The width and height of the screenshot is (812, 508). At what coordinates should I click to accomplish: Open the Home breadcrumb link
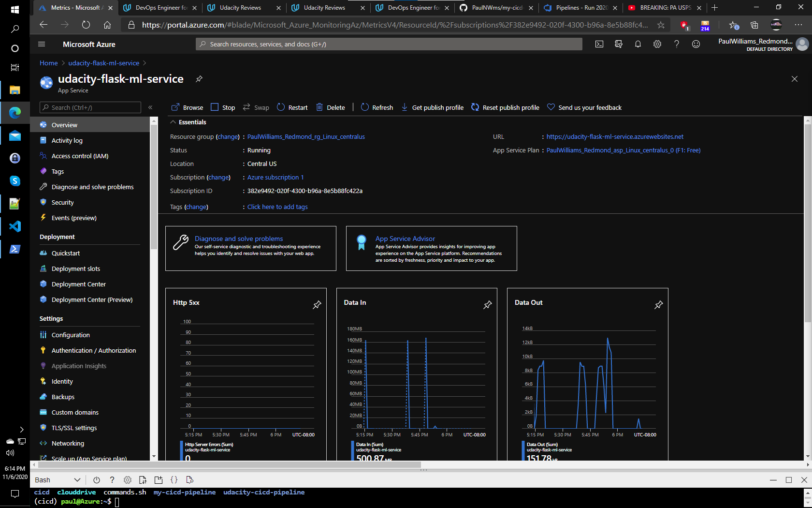tap(48, 63)
